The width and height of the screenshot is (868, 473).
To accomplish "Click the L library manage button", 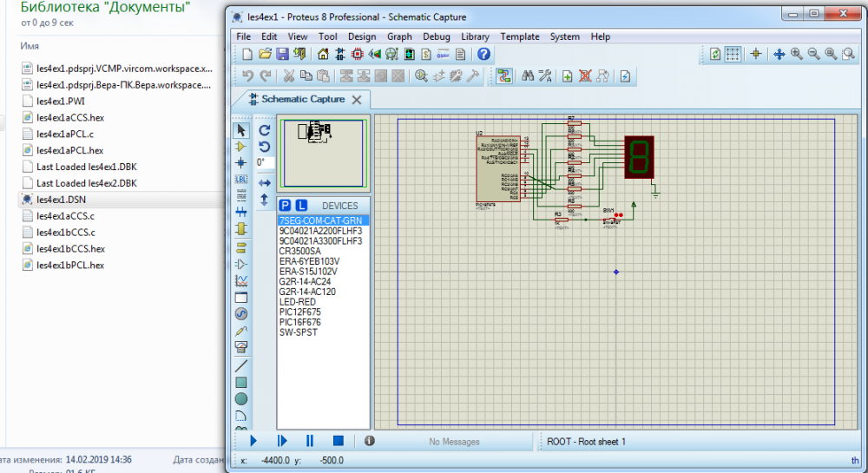I will point(301,206).
